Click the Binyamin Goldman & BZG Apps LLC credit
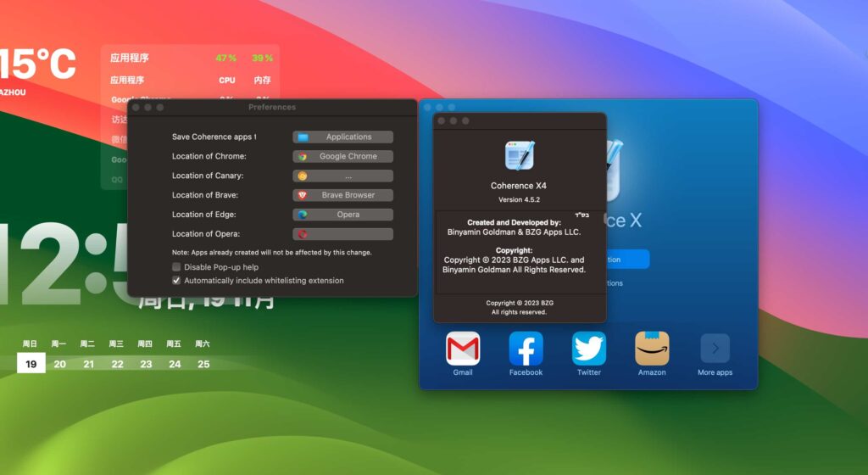This screenshot has height=475, width=868. (514, 232)
